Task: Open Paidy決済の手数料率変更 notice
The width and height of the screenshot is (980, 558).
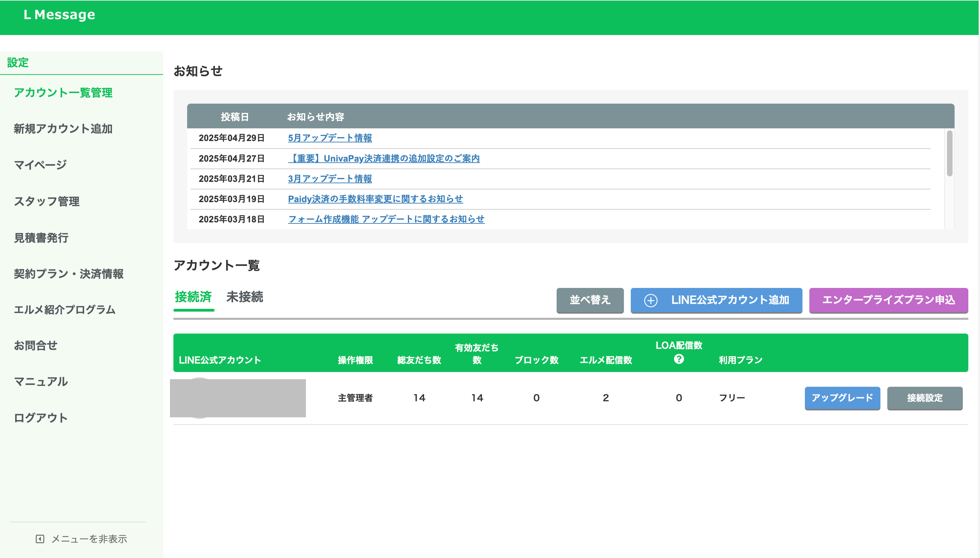Action: pyautogui.click(x=375, y=199)
